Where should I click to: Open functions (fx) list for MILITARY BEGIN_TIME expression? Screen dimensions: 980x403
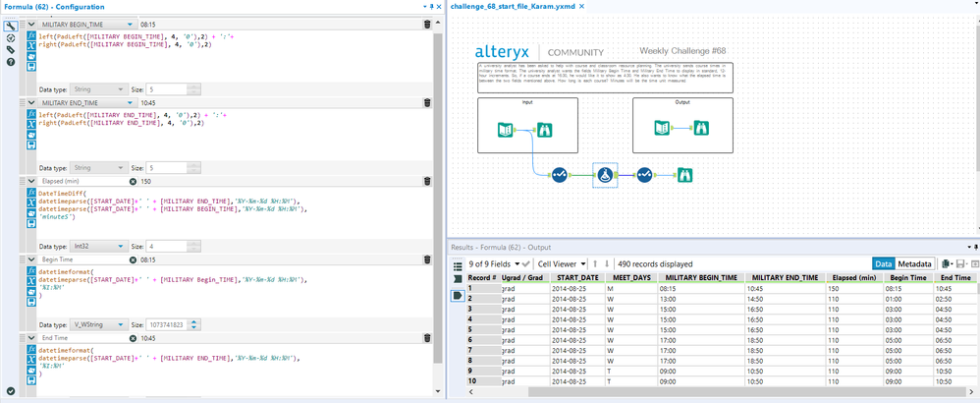click(31, 36)
